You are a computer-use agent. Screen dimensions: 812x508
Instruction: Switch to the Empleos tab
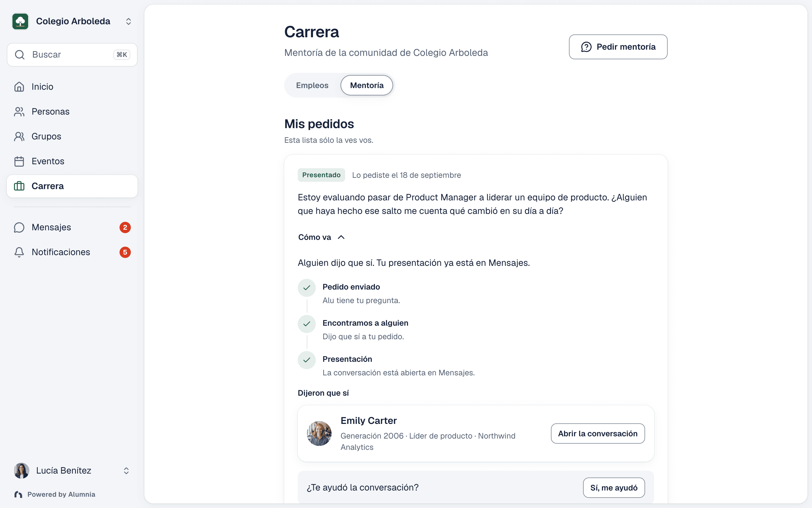[312, 85]
